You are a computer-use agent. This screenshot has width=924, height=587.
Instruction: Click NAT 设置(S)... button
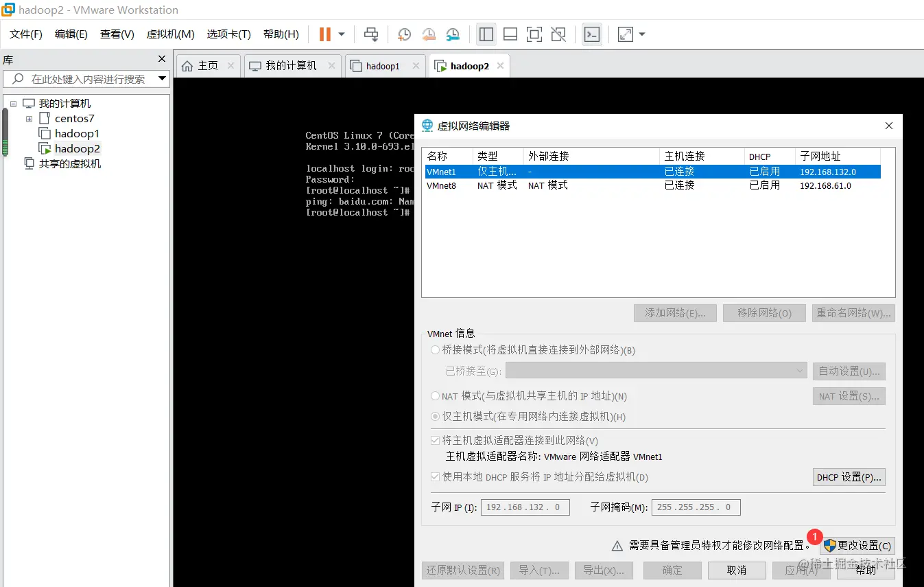click(x=849, y=396)
